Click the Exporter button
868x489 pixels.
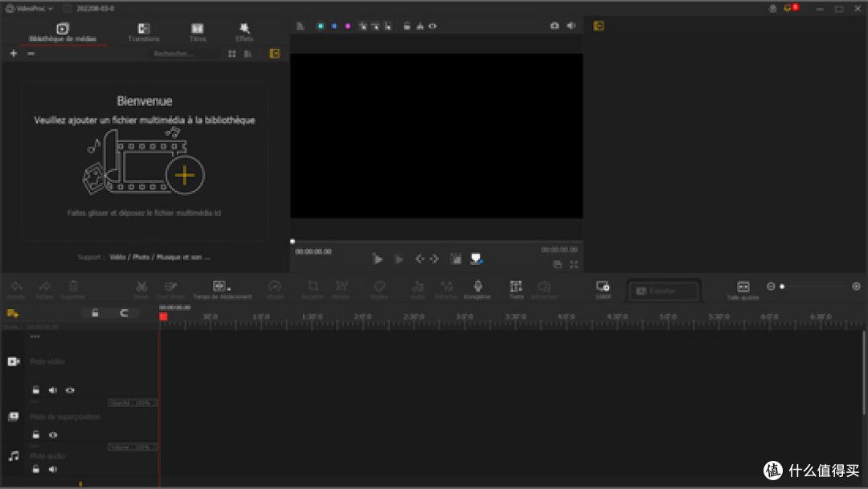click(x=665, y=291)
